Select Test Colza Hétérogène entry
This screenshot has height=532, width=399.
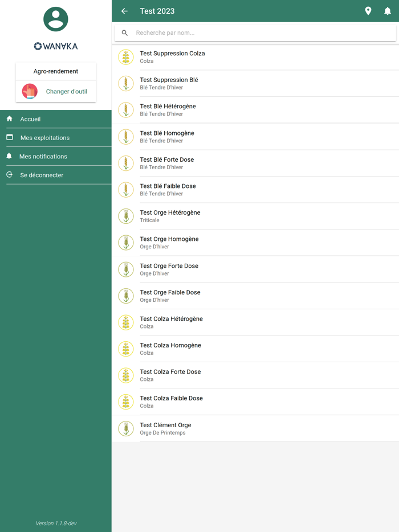point(255,322)
